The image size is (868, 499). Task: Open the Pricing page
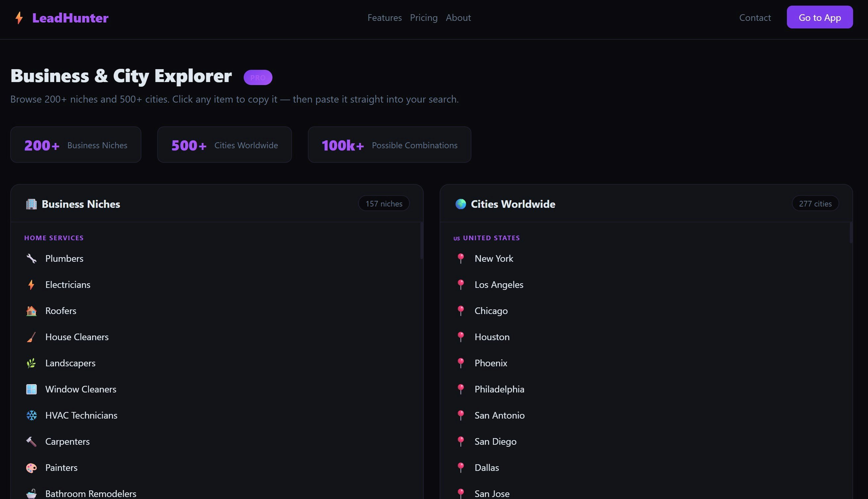(x=424, y=18)
